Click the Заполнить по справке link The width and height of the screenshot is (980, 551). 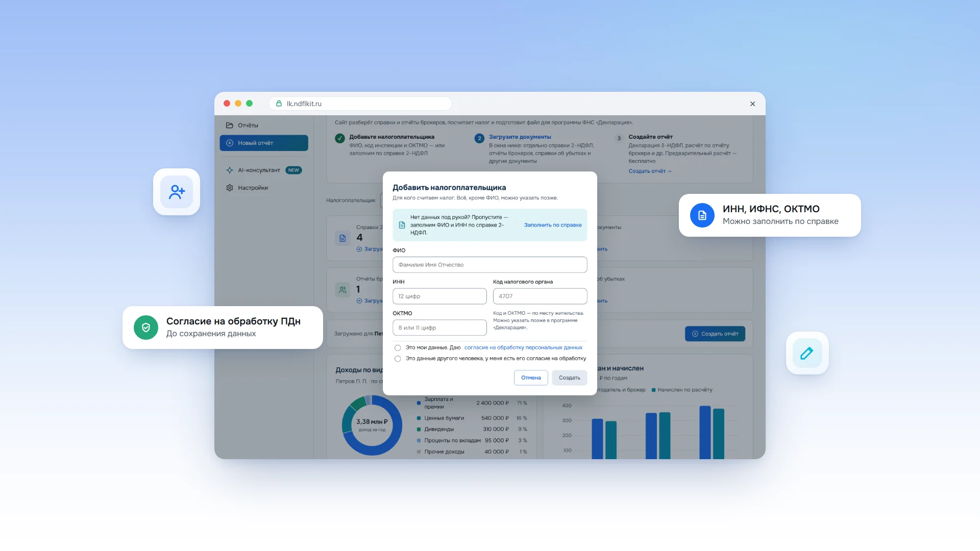[x=553, y=225]
